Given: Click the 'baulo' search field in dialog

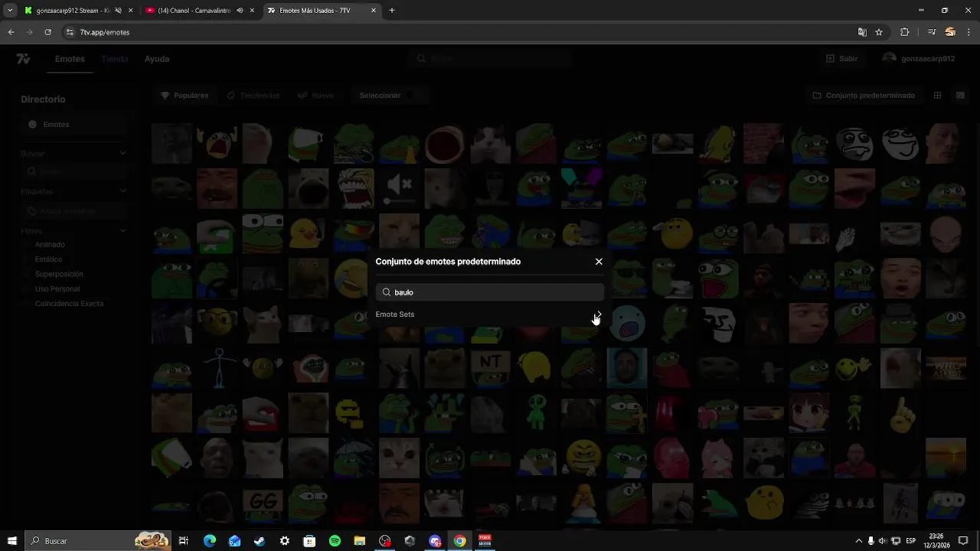Looking at the screenshot, I should (x=490, y=292).
